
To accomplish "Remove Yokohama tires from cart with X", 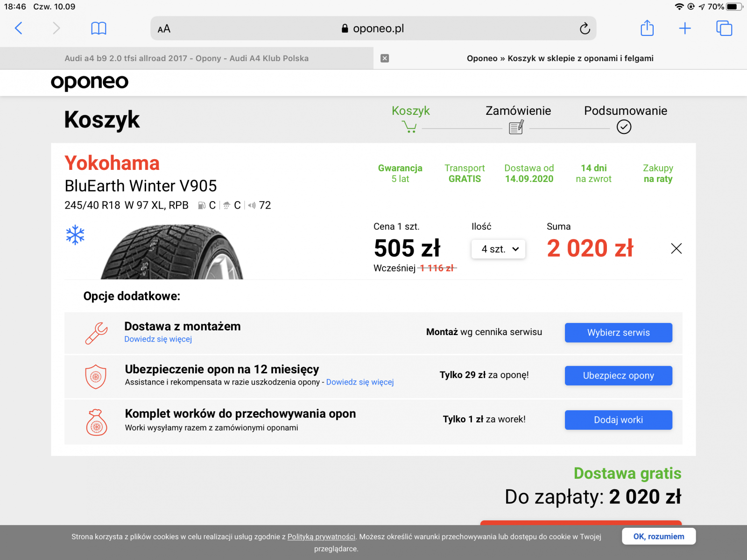I will coord(676,248).
